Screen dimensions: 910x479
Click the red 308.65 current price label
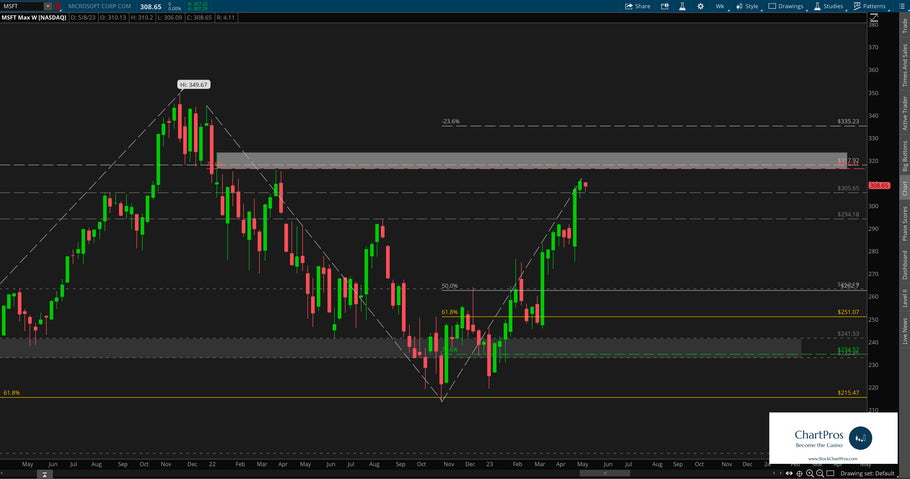[x=879, y=186]
